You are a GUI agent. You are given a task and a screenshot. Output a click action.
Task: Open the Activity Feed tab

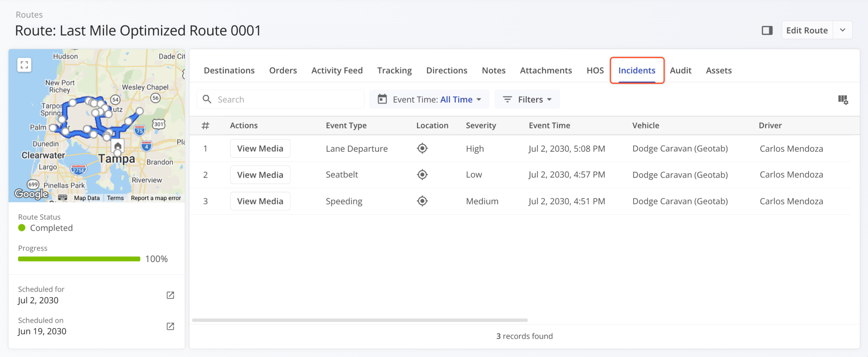tap(337, 70)
